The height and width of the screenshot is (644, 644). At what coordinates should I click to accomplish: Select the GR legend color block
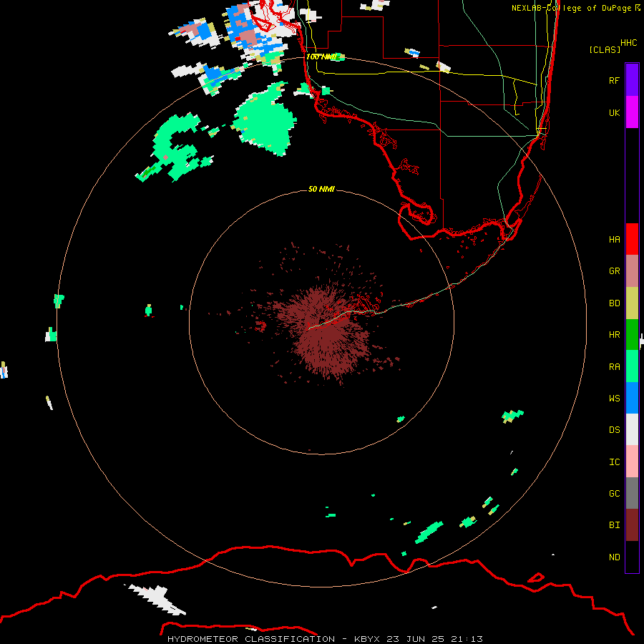[x=632, y=271]
